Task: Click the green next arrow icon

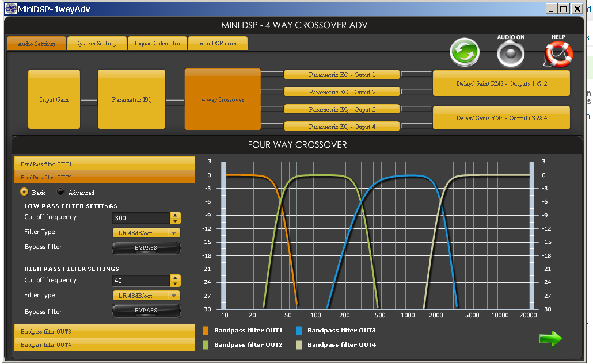Action: coord(550,338)
